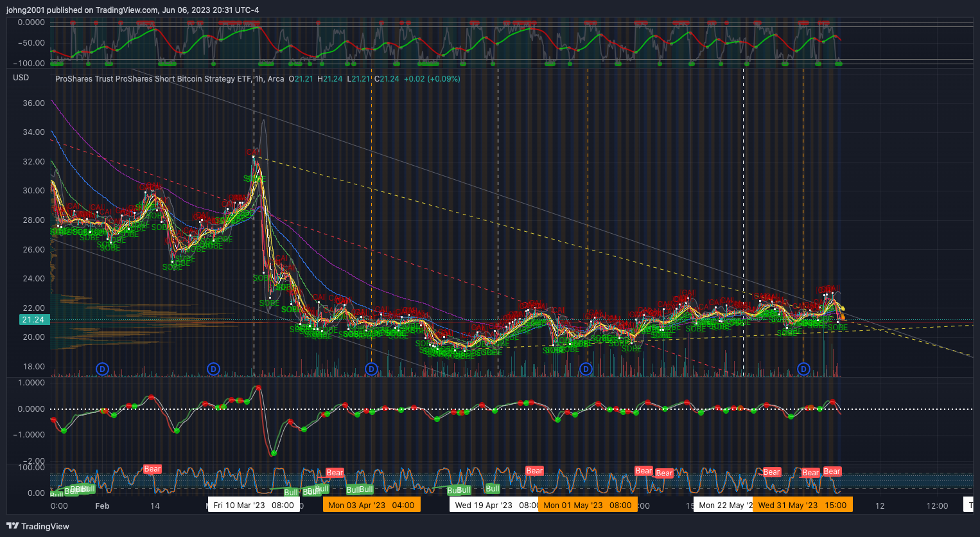The image size is (980, 537).
Task: Click the 32.00 price axis label
Action: 34,162
